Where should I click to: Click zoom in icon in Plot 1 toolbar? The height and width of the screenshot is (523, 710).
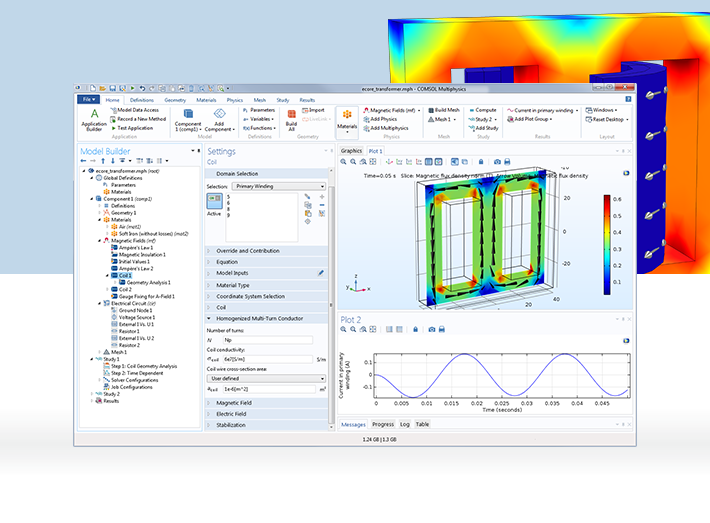pyautogui.click(x=343, y=162)
